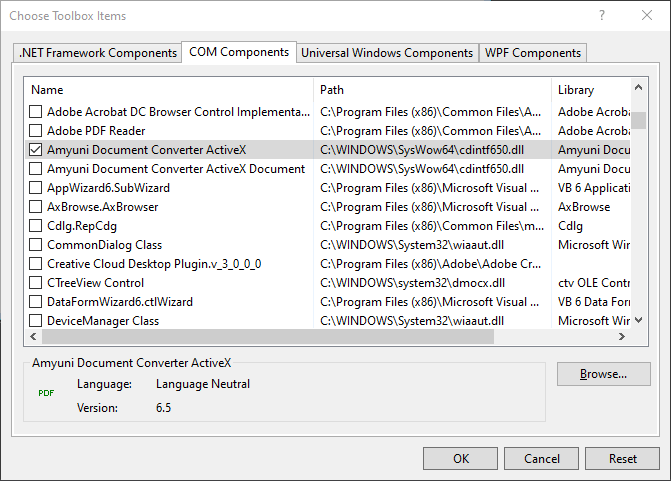Uncheck Amyuni Document Converter ActiveX checkbox
The image size is (671, 481).
[x=36, y=150]
